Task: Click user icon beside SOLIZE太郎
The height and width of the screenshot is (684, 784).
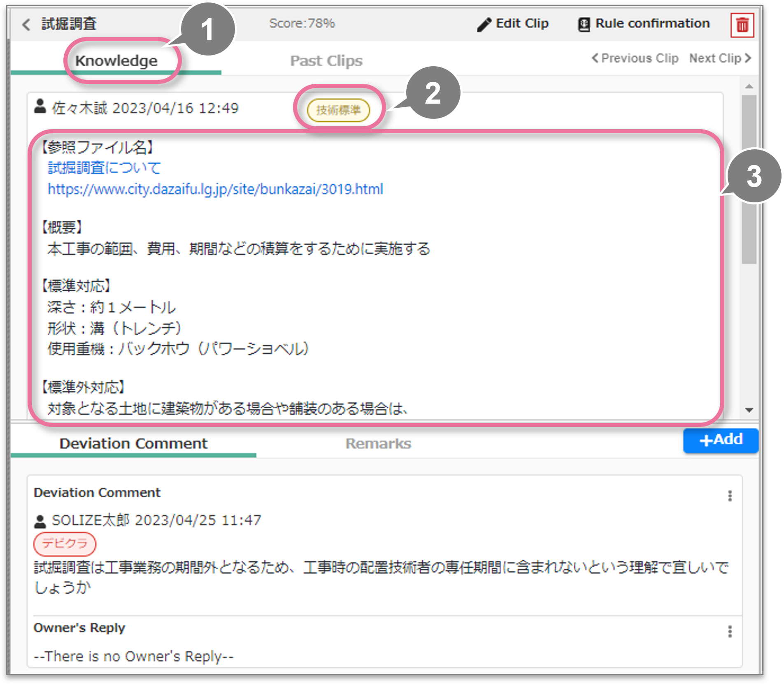Action: click(40, 521)
